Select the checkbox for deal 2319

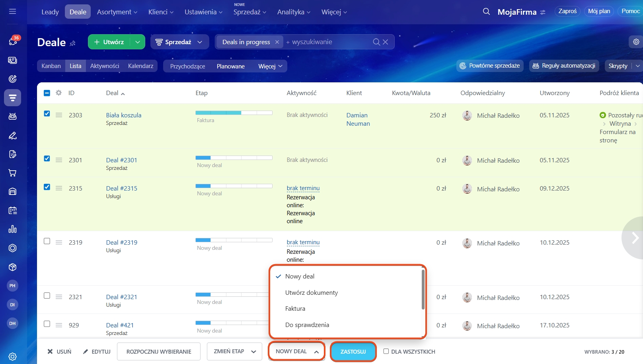(x=47, y=241)
